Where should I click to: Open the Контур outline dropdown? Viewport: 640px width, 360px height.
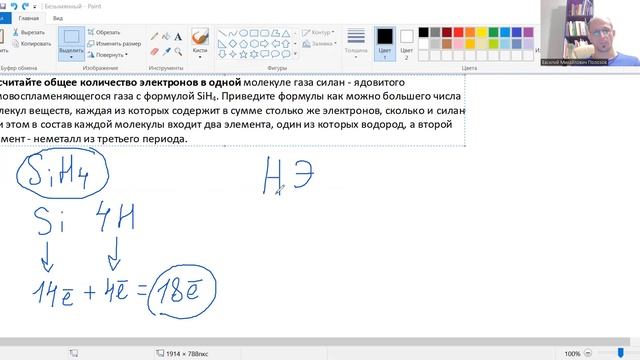(318, 32)
